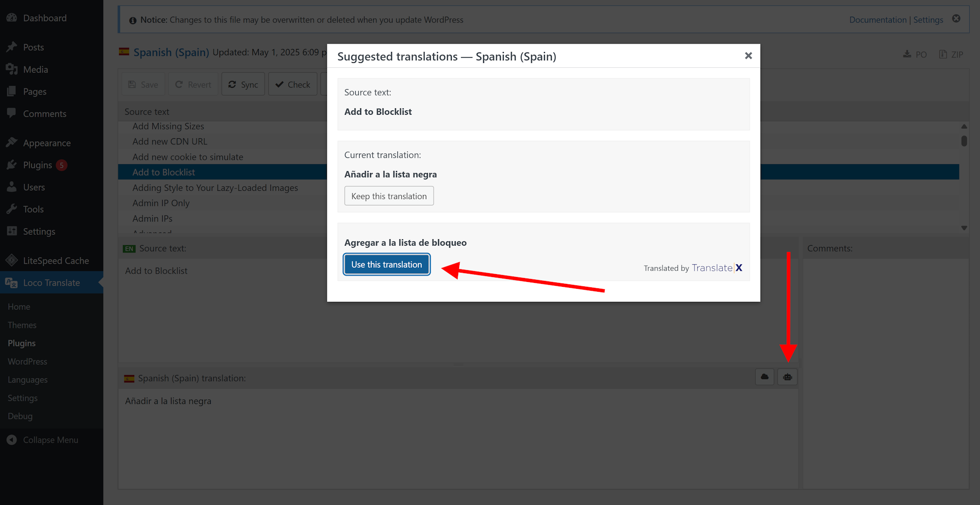Download the ZIP archive
Screen dimensions: 980x505
(951, 54)
